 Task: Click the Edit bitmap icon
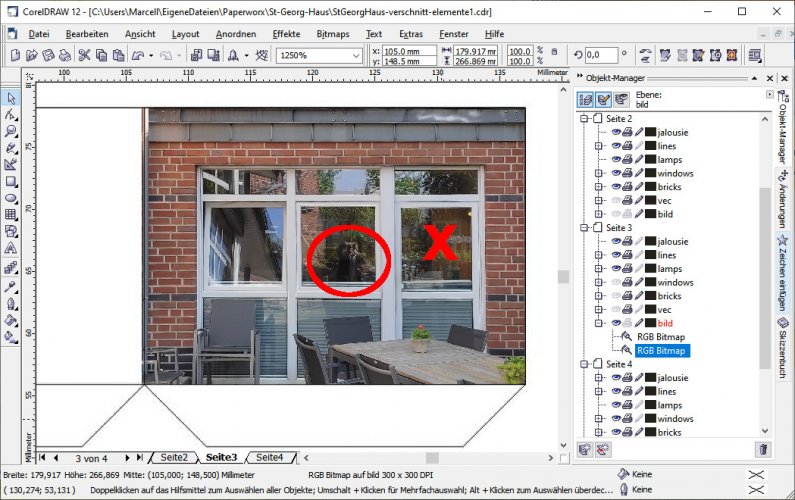665,55
